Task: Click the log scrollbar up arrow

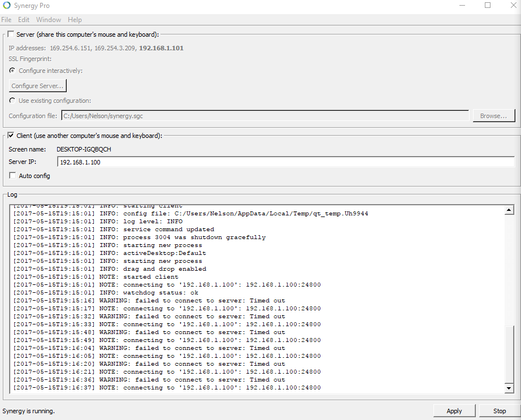Action: [x=509, y=210]
